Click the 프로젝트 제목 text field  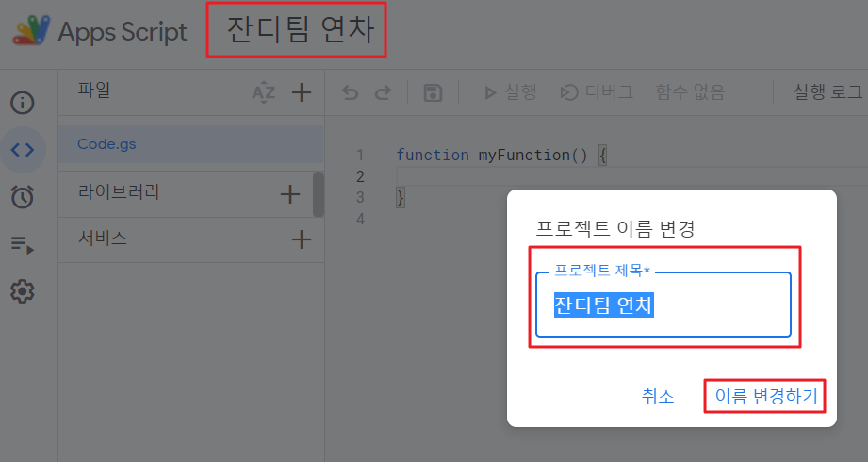point(663,306)
